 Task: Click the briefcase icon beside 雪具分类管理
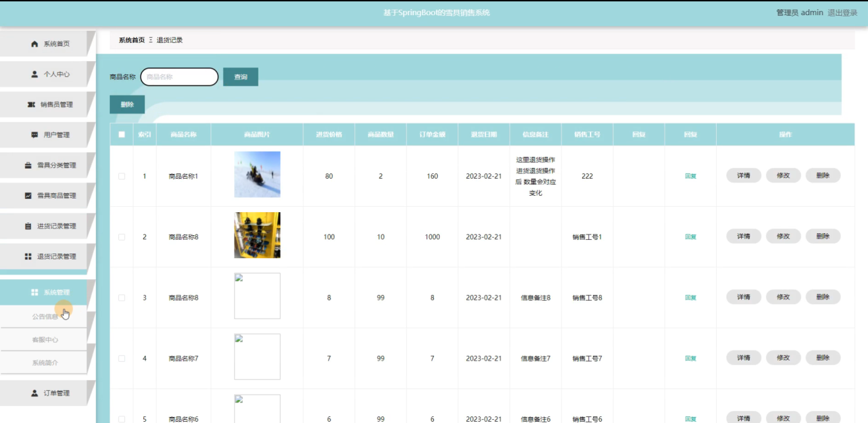(x=28, y=165)
